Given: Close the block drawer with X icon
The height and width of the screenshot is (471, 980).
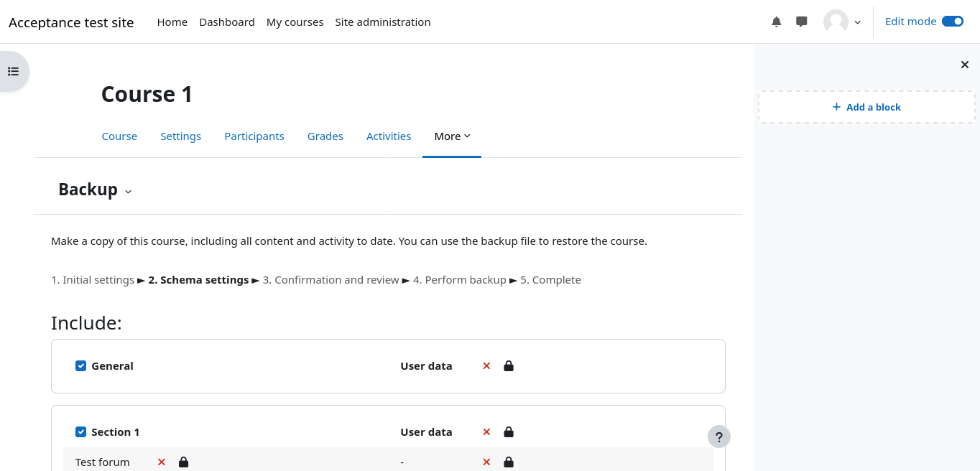Looking at the screenshot, I should (964, 65).
